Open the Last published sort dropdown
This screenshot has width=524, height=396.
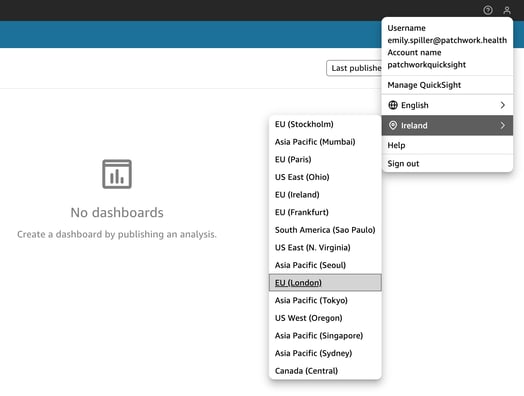(x=354, y=68)
